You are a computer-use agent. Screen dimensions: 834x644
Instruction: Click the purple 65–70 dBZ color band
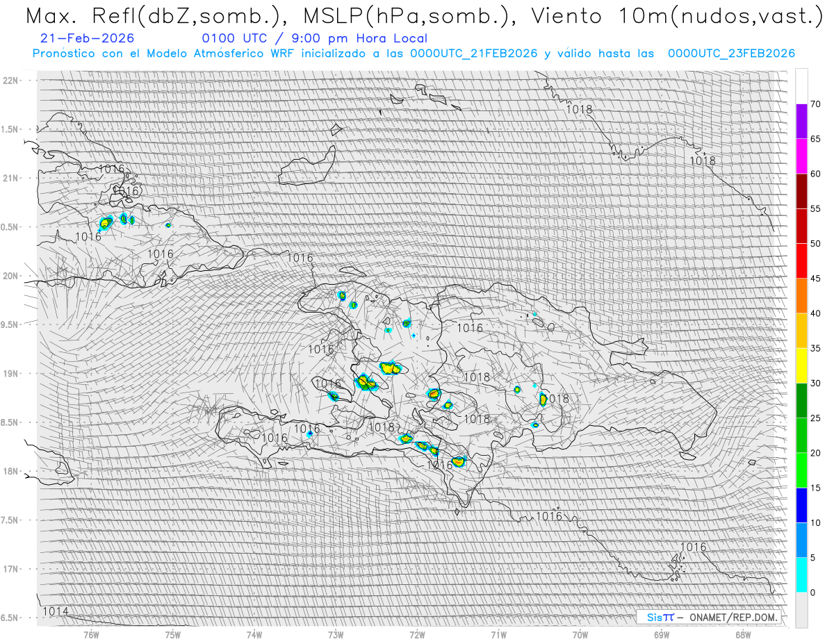[801, 122]
